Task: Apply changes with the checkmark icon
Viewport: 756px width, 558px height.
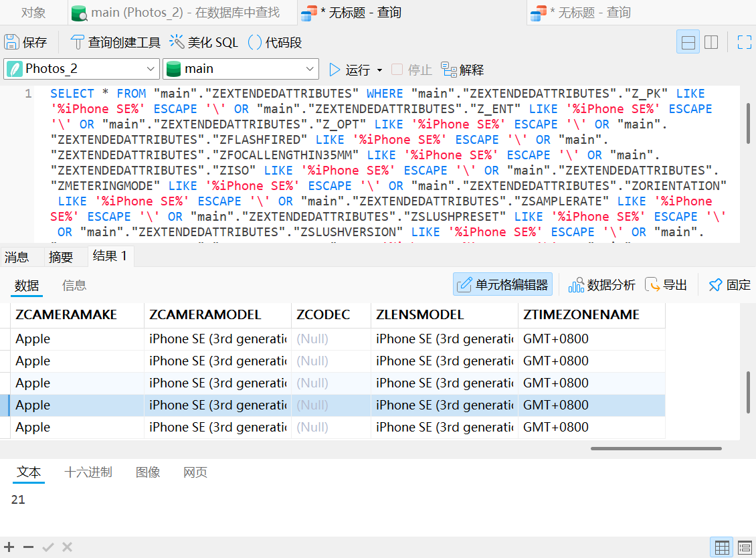Action: tap(48, 547)
